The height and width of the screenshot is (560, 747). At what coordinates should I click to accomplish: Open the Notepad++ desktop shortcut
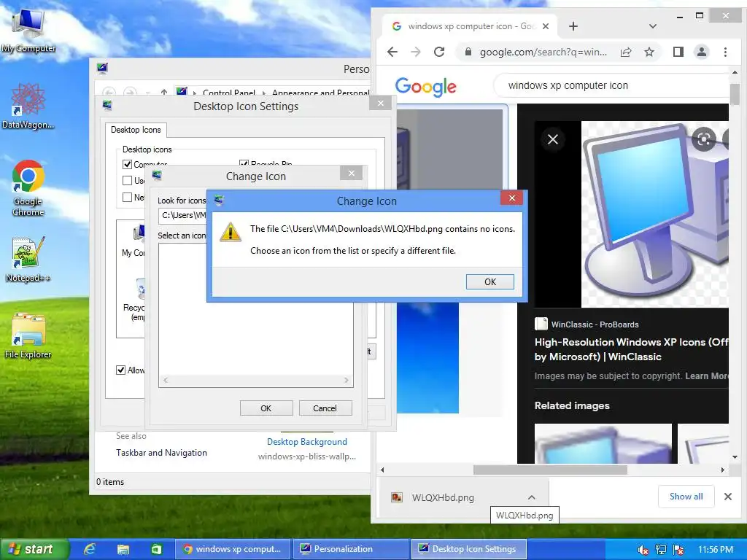coord(28,260)
